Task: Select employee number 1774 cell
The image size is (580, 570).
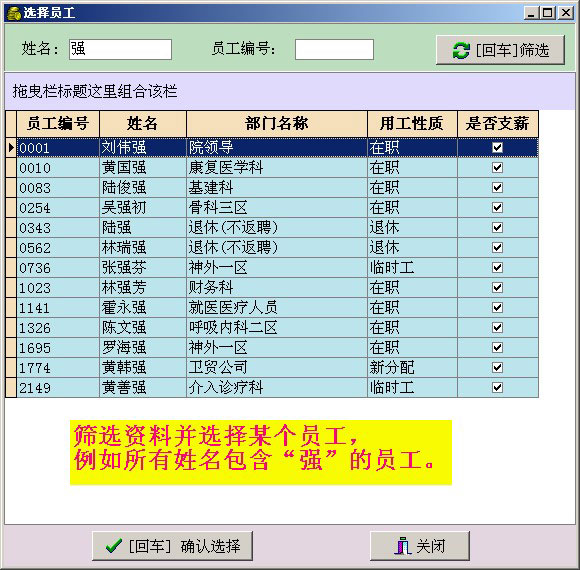Action: [58, 367]
